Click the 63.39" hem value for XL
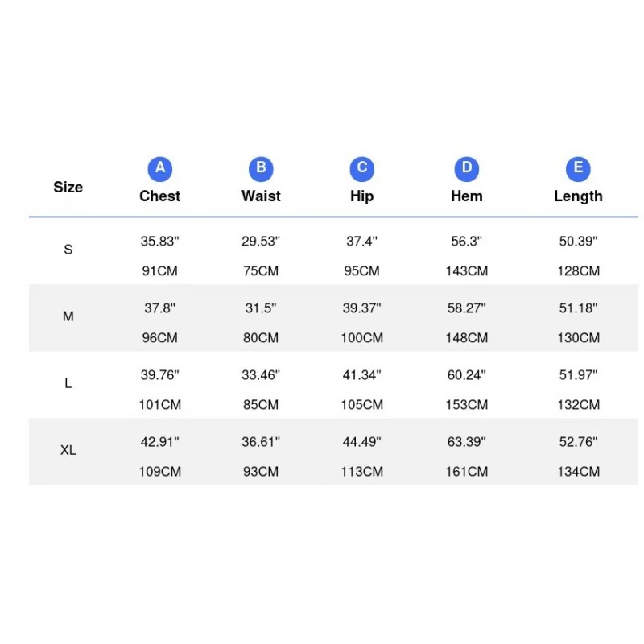644x644 pixels. [467, 442]
